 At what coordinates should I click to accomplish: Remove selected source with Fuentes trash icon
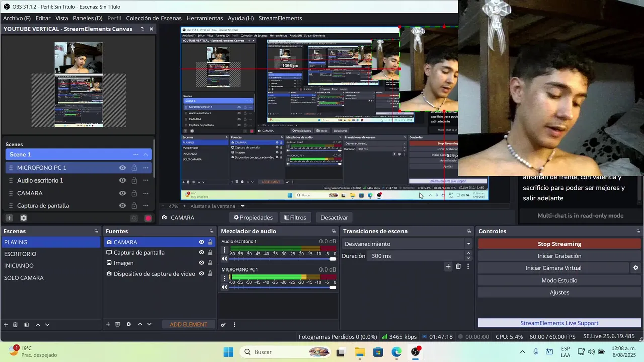click(x=117, y=324)
